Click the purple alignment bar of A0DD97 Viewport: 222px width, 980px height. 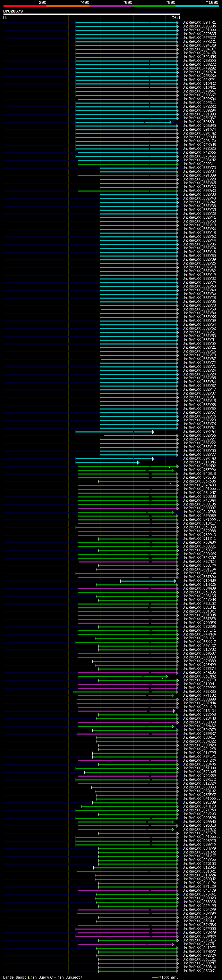tap(128, 508)
